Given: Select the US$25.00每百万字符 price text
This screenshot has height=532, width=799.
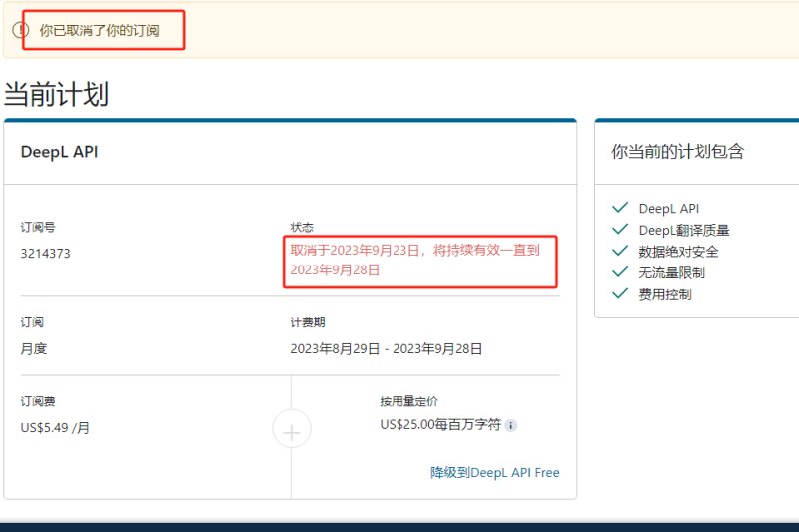Looking at the screenshot, I should 440,424.
